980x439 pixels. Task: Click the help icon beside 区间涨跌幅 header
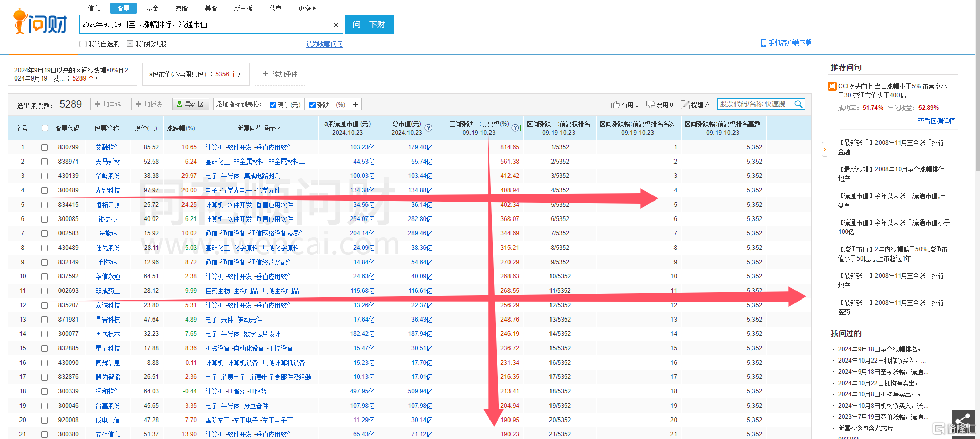[x=515, y=128]
